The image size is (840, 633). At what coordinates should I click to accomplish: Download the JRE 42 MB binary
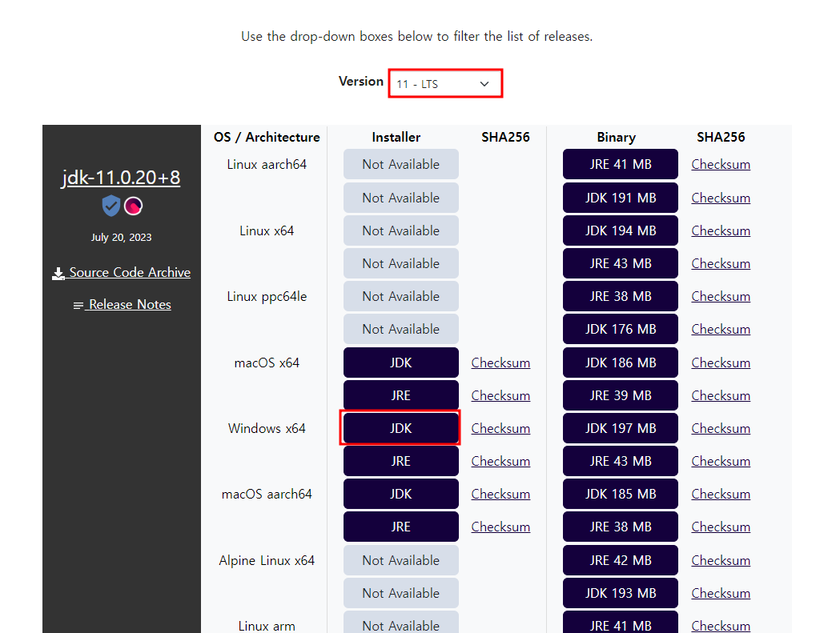(x=621, y=560)
